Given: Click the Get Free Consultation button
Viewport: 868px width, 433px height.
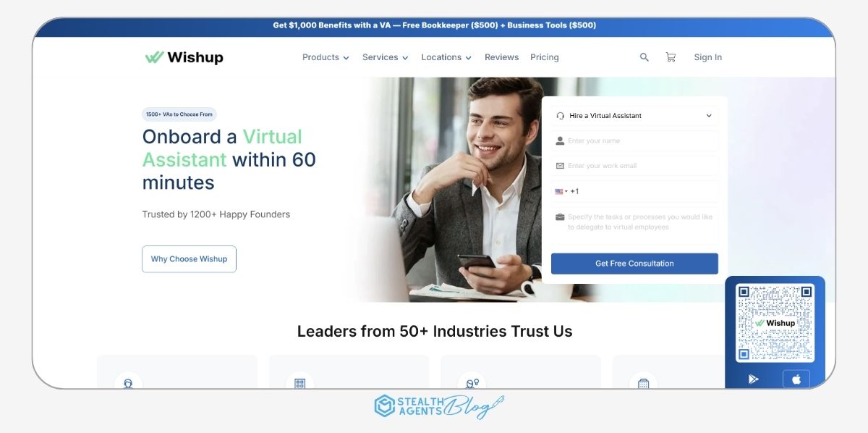Looking at the screenshot, I should (x=634, y=264).
